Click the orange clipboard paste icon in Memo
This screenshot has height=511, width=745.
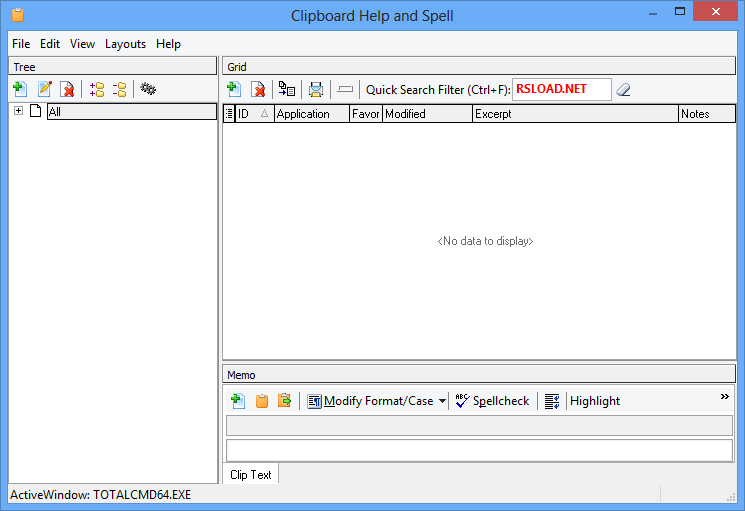tap(262, 401)
